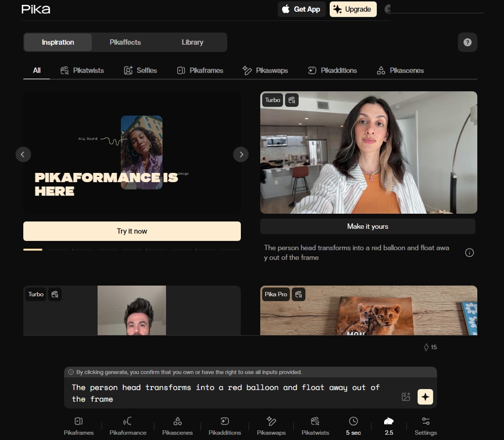Show prompt info with the circled i icon
The image size is (504, 440).
click(469, 252)
